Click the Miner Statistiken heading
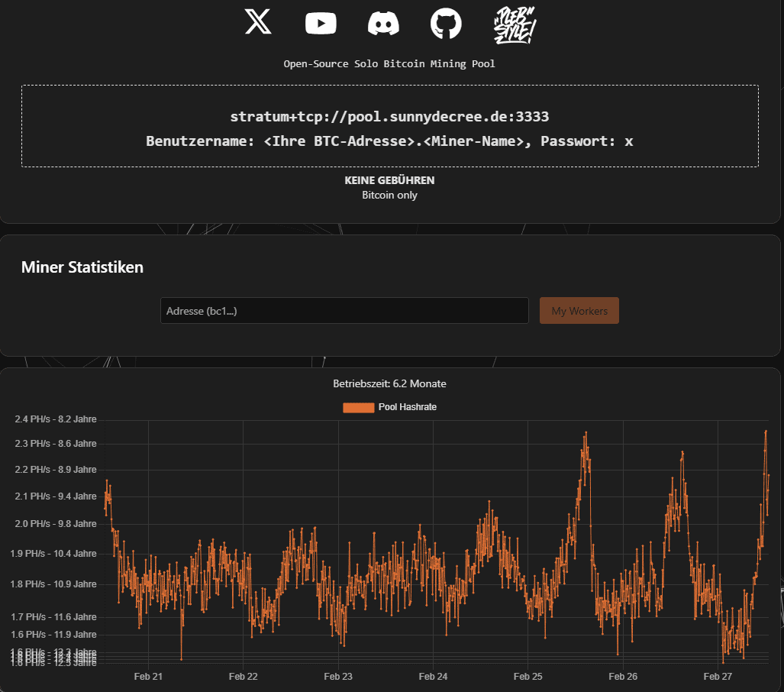 pyautogui.click(x=82, y=267)
